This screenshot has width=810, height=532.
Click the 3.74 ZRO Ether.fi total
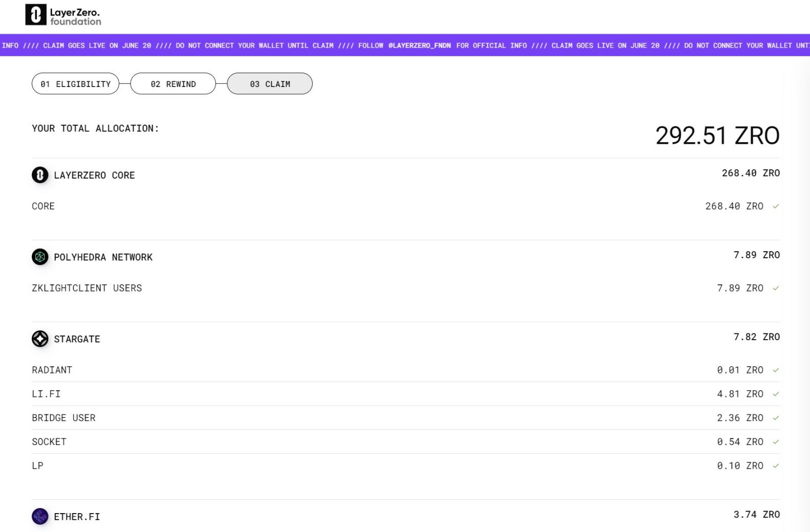pyautogui.click(x=757, y=514)
